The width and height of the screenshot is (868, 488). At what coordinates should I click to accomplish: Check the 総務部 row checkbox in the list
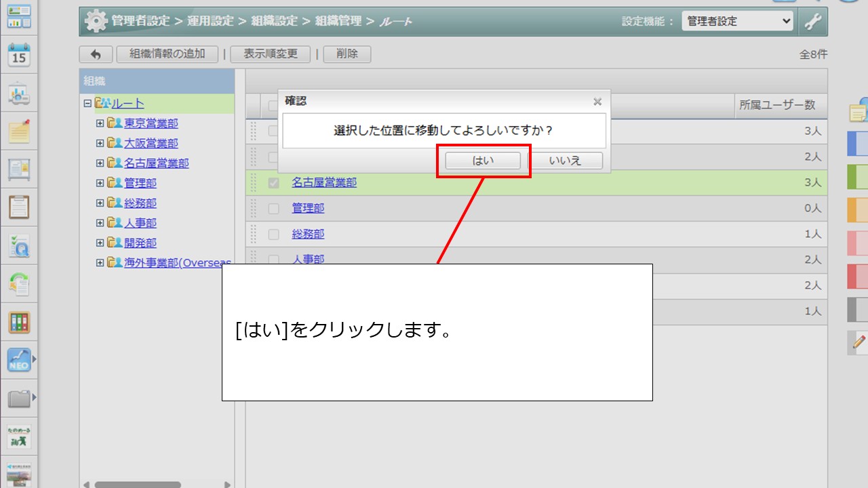(x=273, y=235)
